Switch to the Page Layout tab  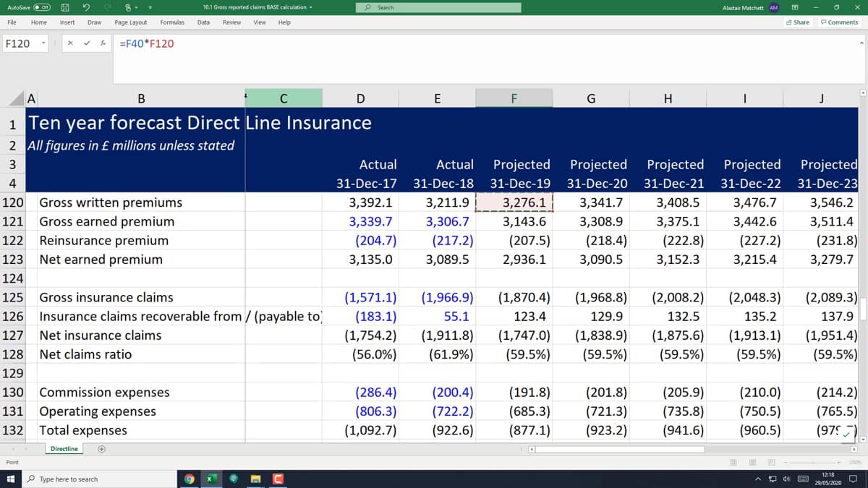coord(131,22)
